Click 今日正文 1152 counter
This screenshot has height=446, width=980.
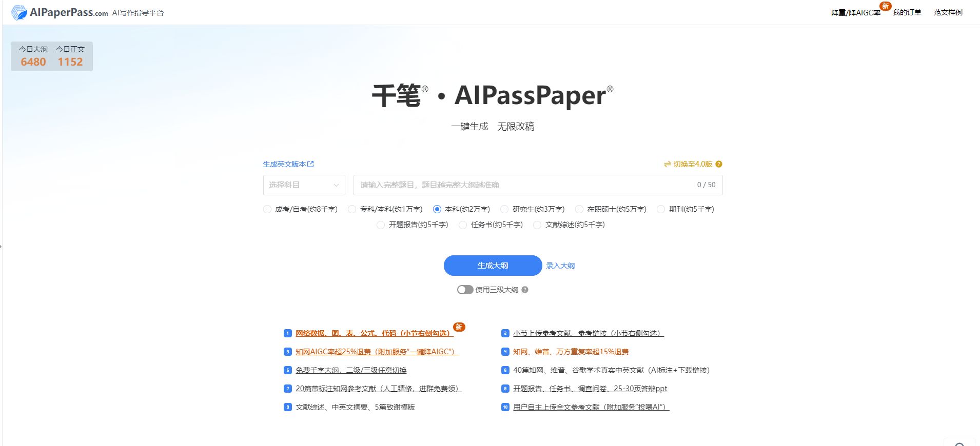(x=70, y=56)
